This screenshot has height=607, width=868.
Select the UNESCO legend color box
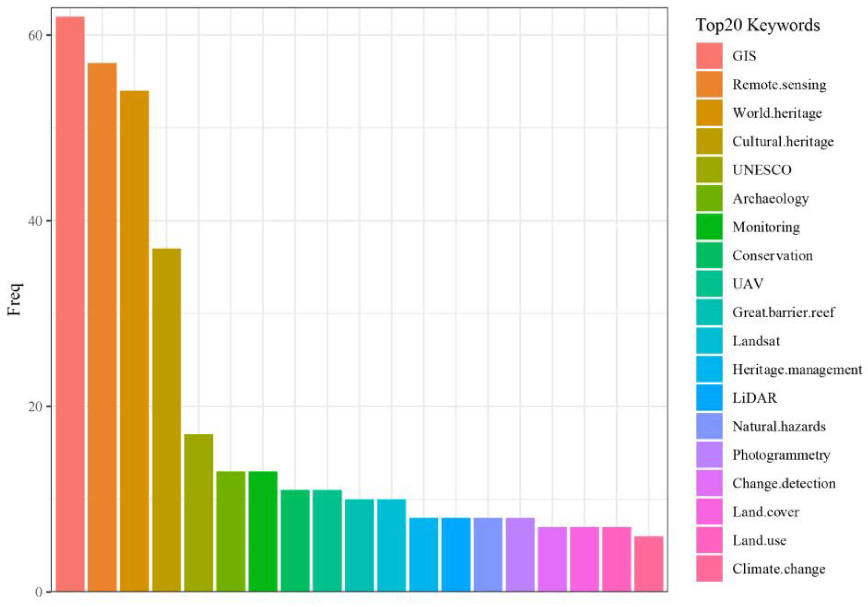[x=709, y=170]
